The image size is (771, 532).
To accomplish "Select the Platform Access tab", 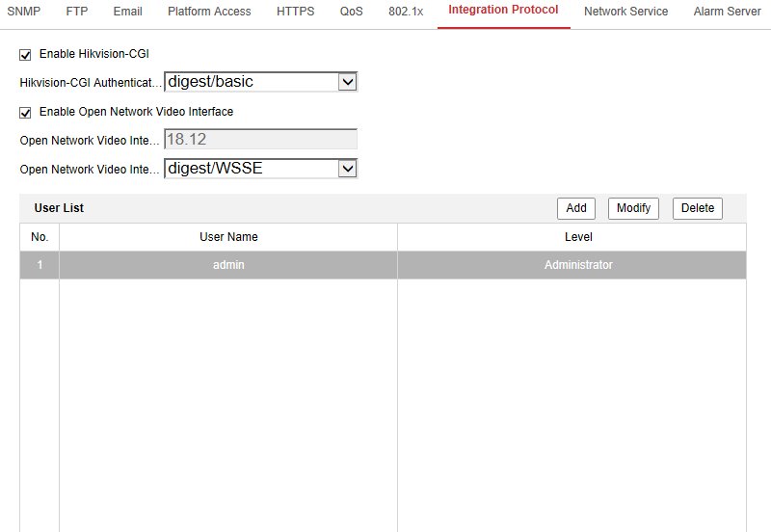I will click(209, 12).
